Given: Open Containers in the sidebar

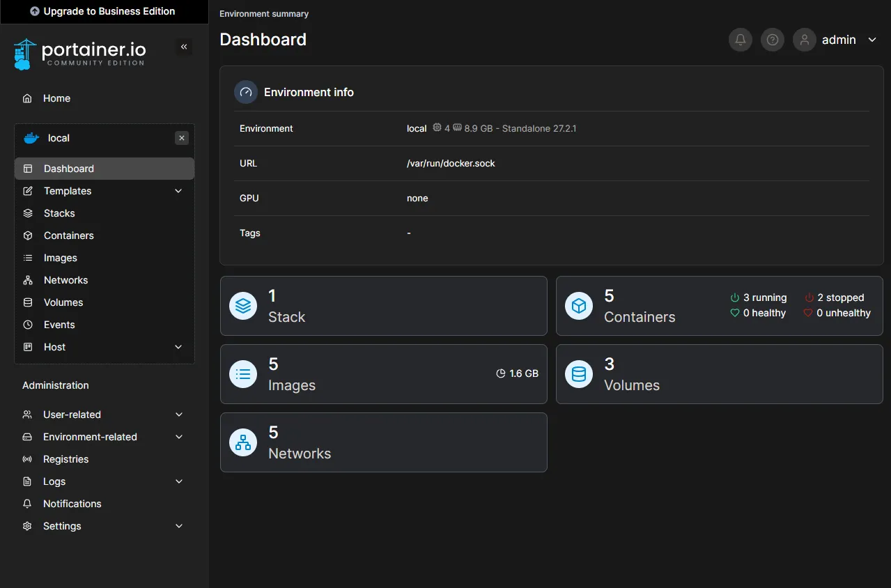Looking at the screenshot, I should pyautogui.click(x=68, y=235).
